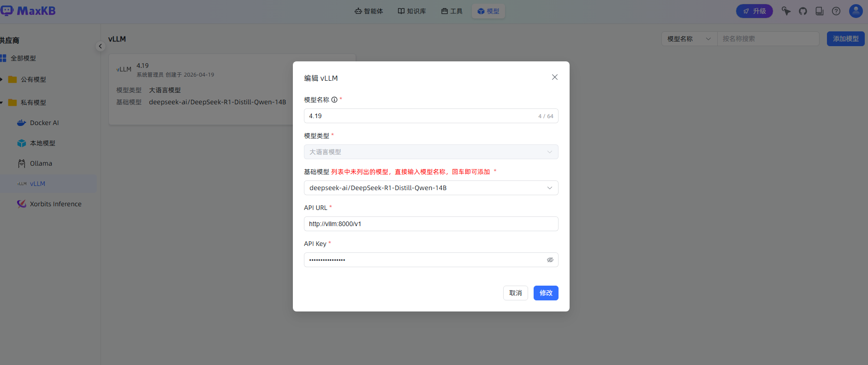Click the 升级 upgrade button
868x365 pixels.
click(754, 11)
